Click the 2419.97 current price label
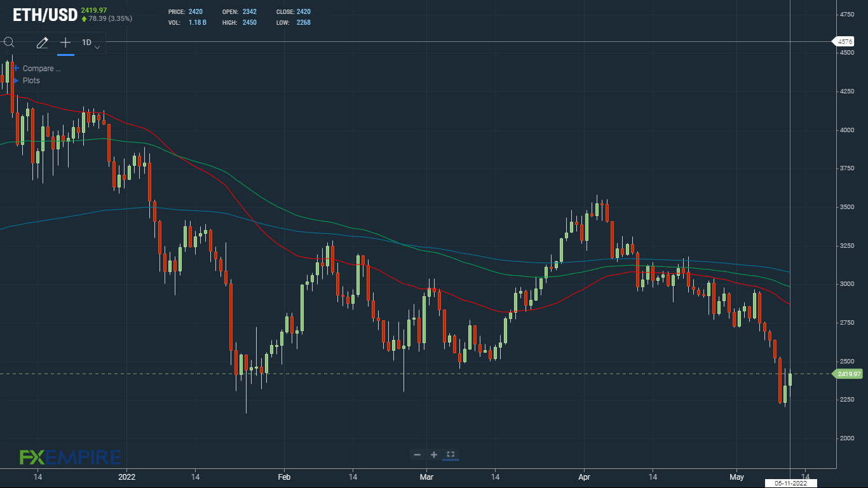This screenshot has width=868, height=488. (x=849, y=374)
